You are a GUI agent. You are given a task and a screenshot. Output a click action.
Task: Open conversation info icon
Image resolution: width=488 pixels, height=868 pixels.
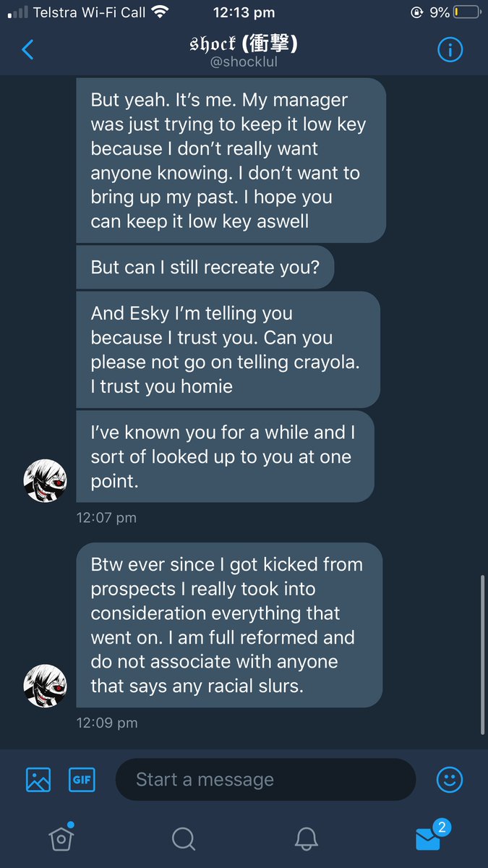tap(450, 50)
